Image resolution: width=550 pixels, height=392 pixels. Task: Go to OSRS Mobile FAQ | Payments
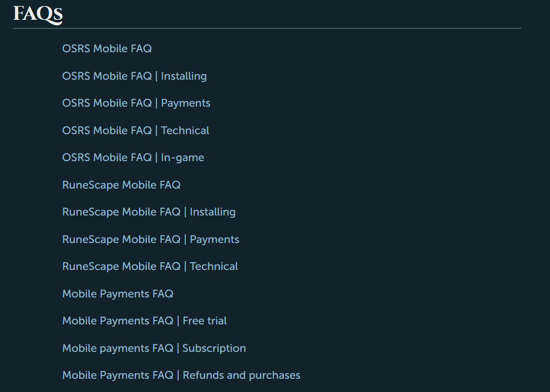[x=136, y=103]
